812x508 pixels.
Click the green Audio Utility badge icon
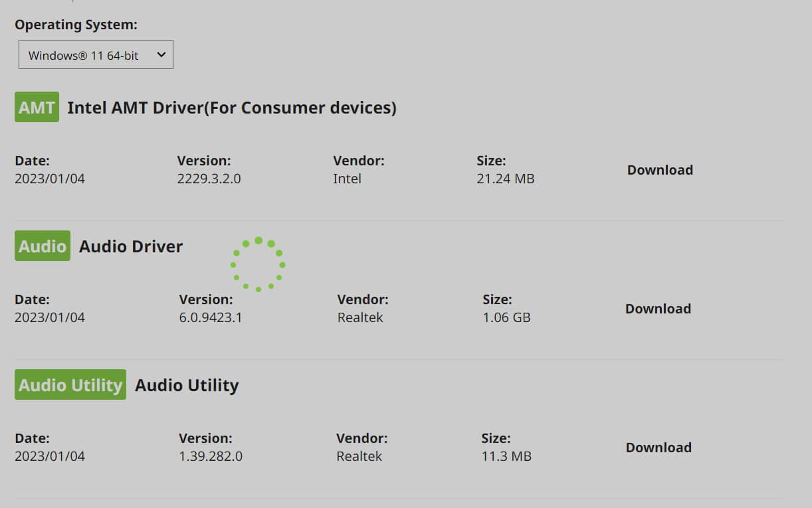click(x=70, y=384)
